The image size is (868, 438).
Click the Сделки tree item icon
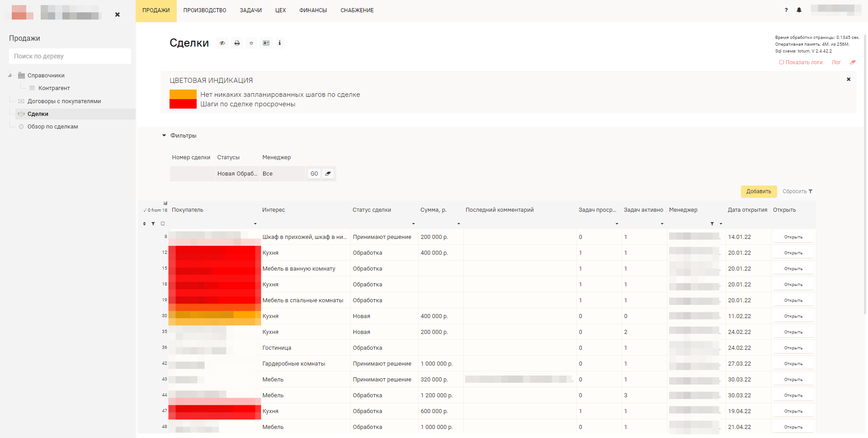(21, 114)
